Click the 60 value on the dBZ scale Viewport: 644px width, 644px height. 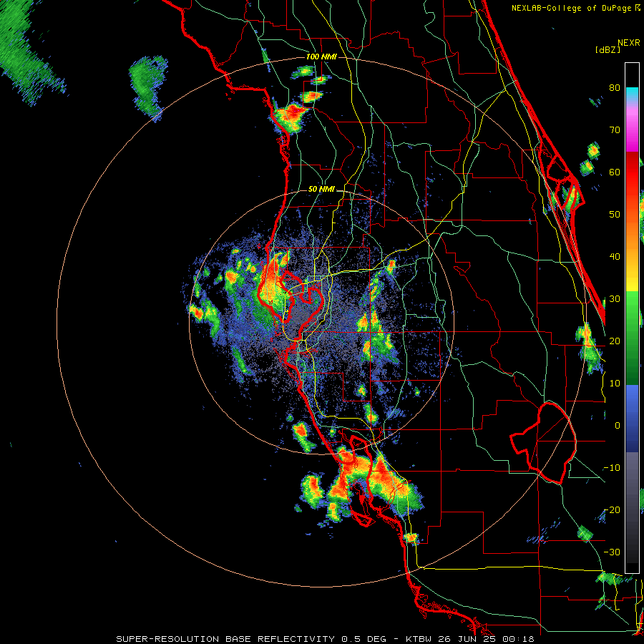[x=615, y=172]
